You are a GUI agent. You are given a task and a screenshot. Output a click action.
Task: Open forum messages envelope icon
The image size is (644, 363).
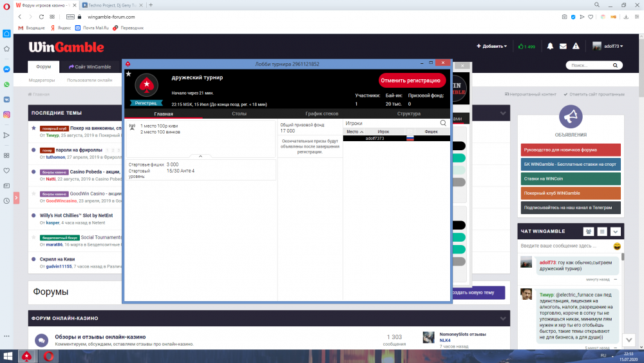563,46
